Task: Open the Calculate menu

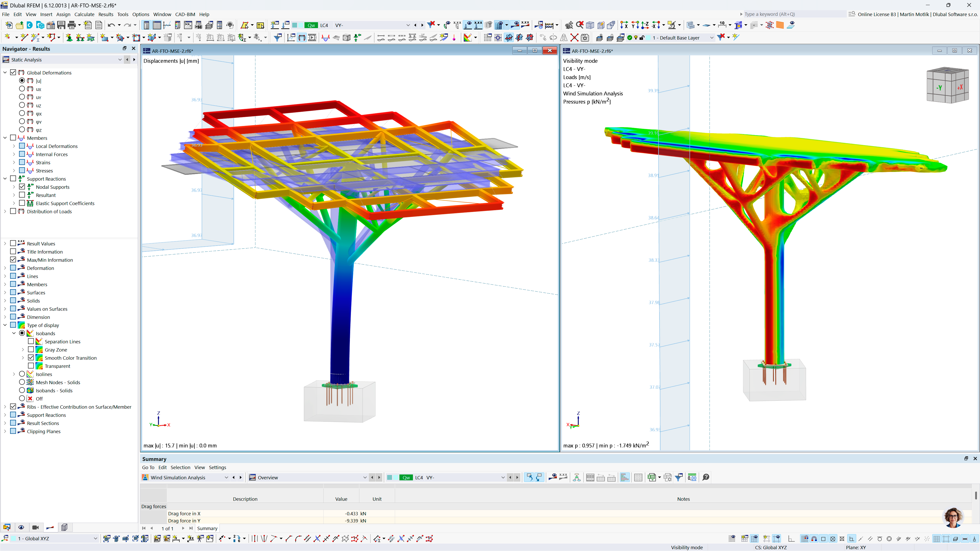Action: (x=84, y=15)
